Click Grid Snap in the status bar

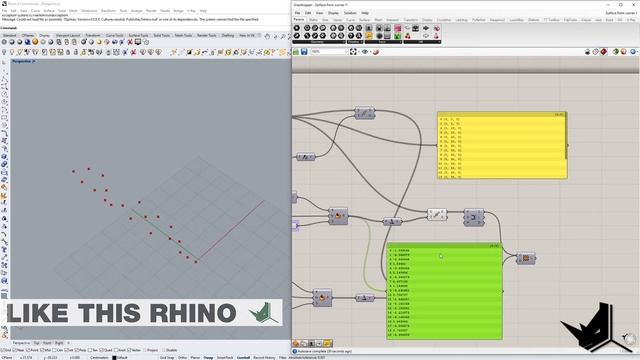tap(167, 358)
